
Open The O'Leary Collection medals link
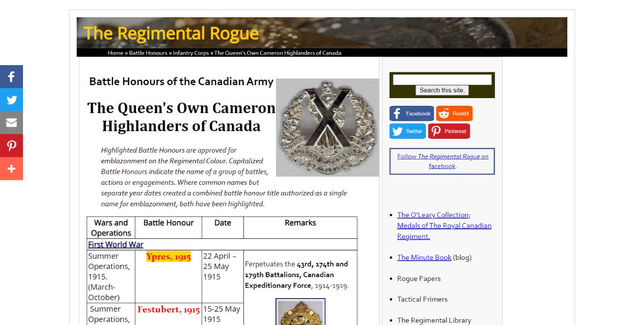pyautogui.click(x=444, y=225)
